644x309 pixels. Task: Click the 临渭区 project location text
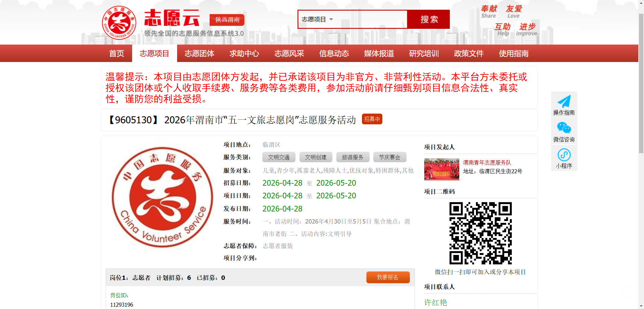coord(271,145)
